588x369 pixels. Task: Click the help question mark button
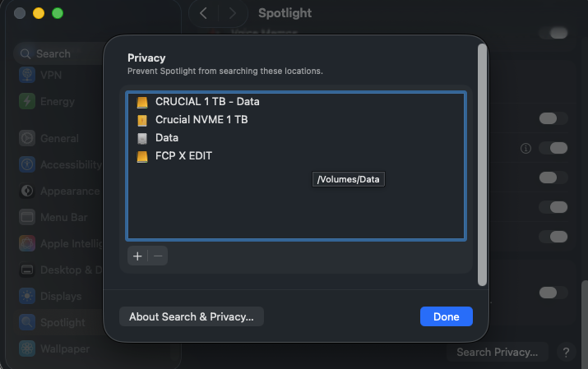coord(565,353)
